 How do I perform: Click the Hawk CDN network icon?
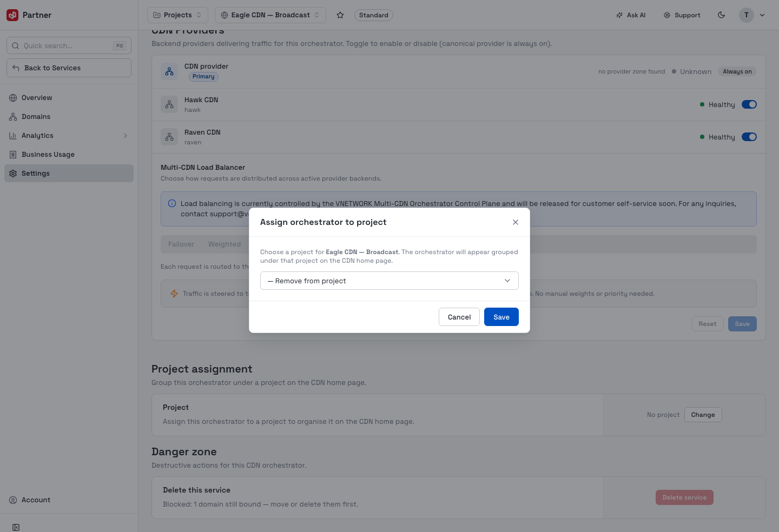tap(169, 104)
